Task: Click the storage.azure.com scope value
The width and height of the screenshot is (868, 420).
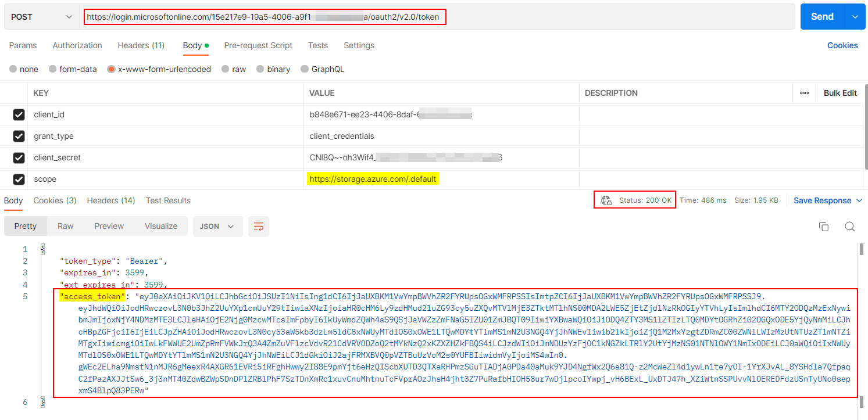Action: pos(373,179)
